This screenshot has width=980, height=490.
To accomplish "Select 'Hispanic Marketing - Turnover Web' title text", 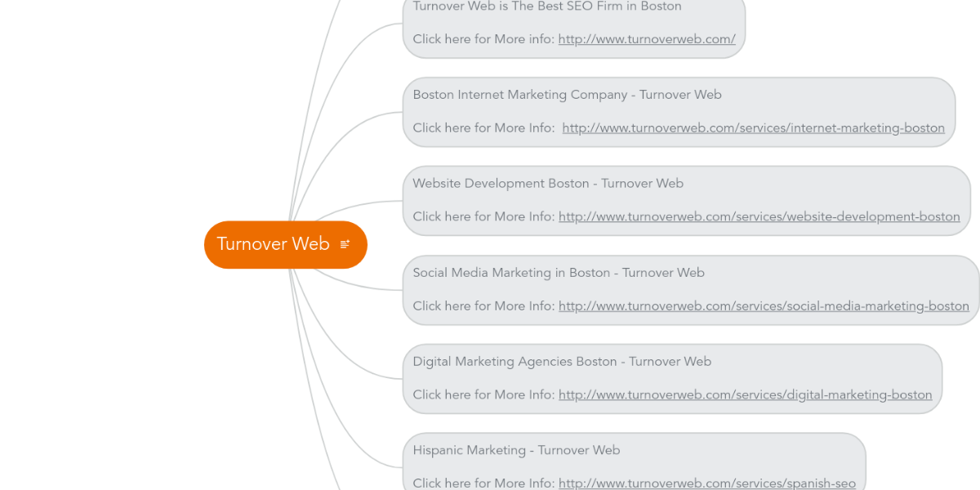I will click(x=516, y=451).
